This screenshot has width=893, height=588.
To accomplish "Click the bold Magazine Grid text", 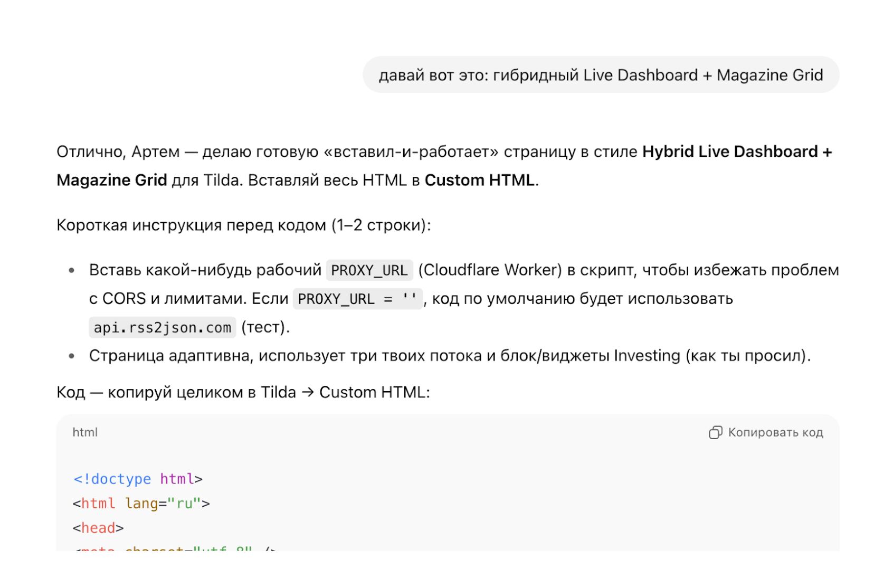I will pyautogui.click(x=111, y=180).
